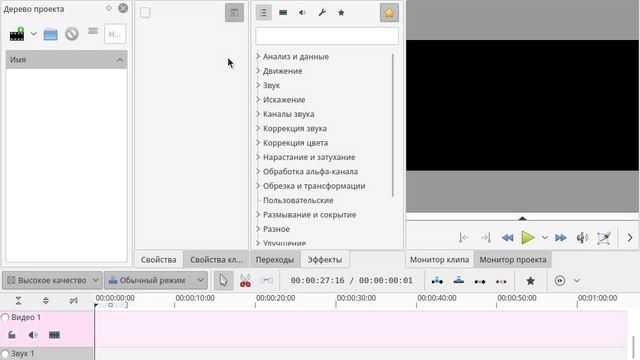Viewport: 640px width, 360px height.
Task: Open the Render button dropdown arrow
Action: tap(577, 281)
